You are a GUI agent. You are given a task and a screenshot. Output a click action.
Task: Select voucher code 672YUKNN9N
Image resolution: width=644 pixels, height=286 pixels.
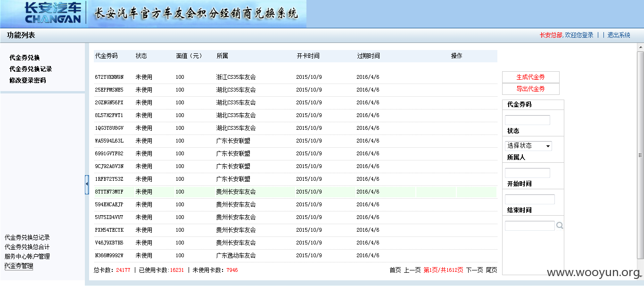(109, 77)
